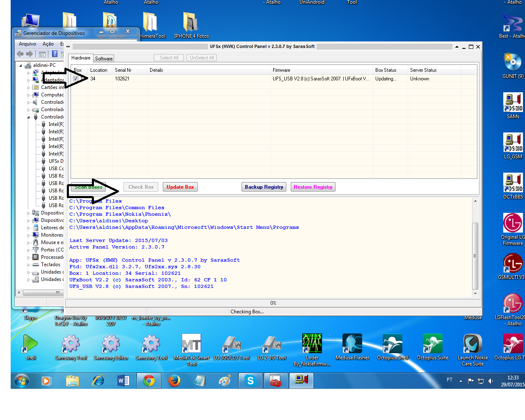The height and width of the screenshot is (420, 525).
Task: Launch GSMULTI V3 shortcut
Action: tap(511, 267)
